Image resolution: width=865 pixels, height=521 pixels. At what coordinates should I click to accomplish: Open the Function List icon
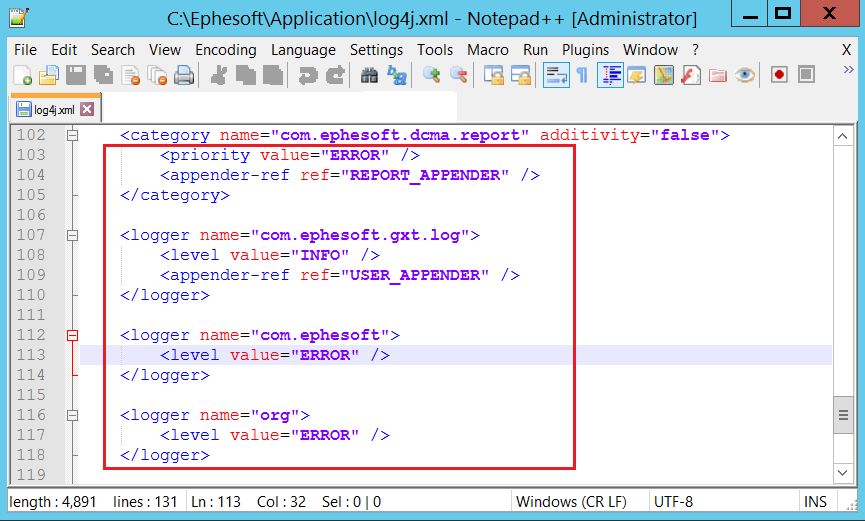pos(690,75)
